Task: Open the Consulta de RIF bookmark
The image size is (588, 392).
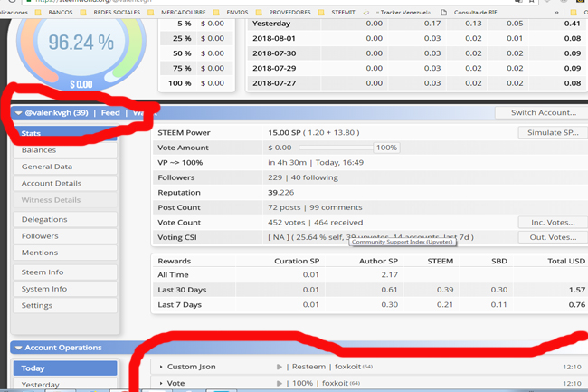Action: click(x=469, y=13)
